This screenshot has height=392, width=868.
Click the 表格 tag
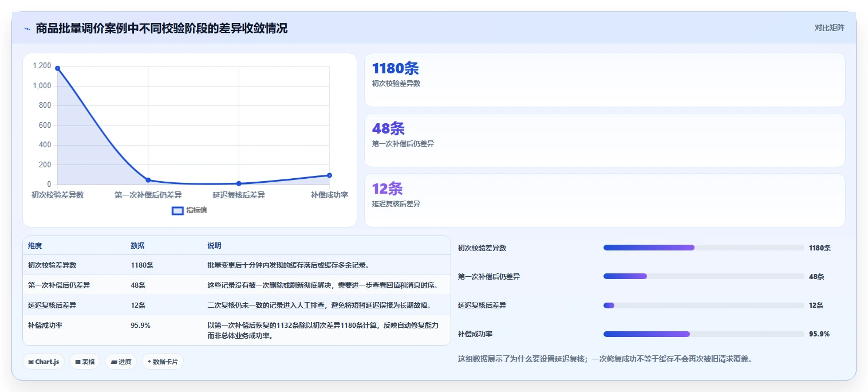click(x=85, y=362)
